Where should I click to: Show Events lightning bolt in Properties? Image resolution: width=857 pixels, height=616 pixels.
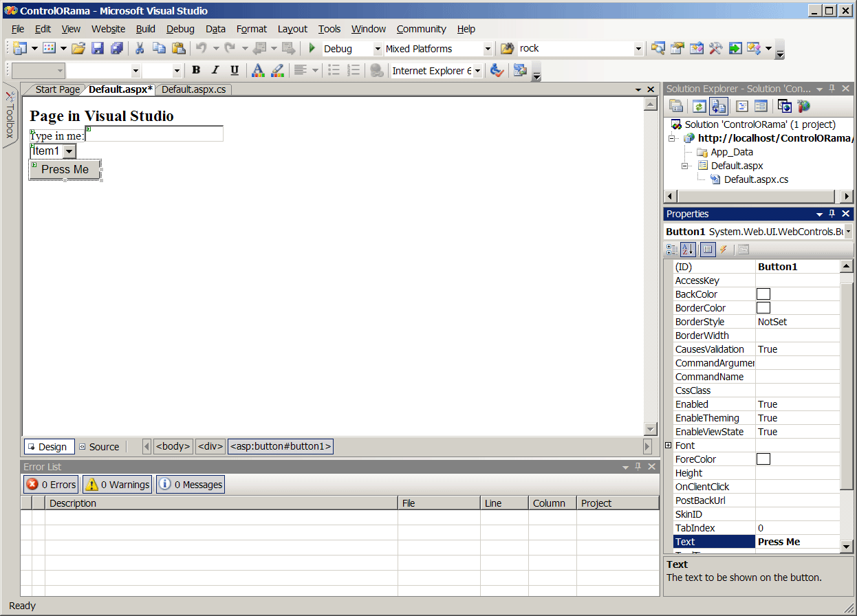[x=723, y=250]
